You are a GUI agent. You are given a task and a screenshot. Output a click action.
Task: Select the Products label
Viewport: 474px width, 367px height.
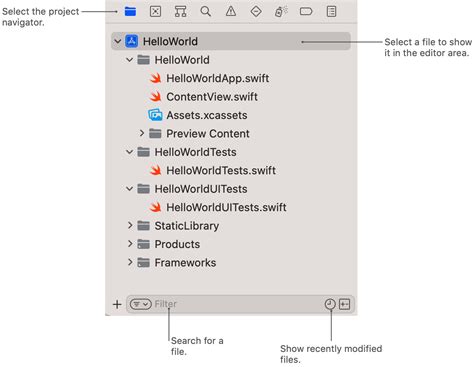(x=177, y=244)
